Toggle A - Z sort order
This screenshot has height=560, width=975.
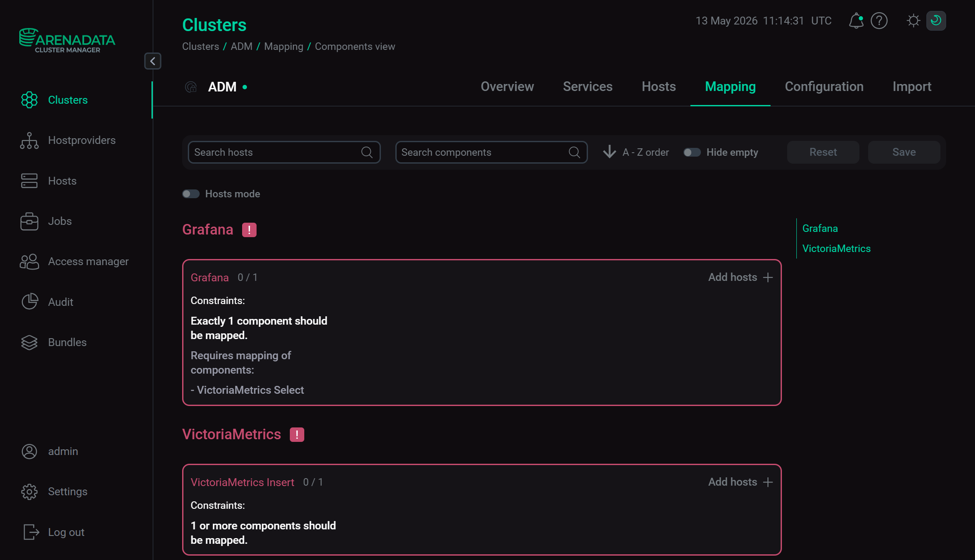pyautogui.click(x=636, y=152)
